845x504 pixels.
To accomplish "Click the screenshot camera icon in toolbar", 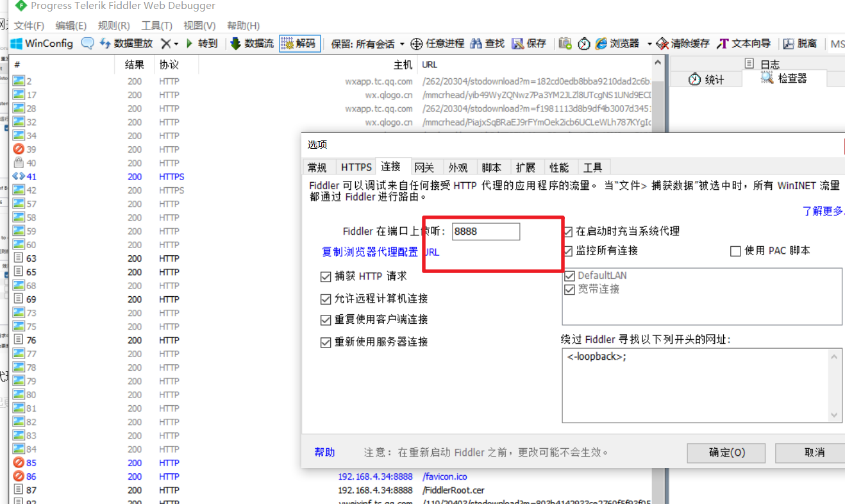I will (x=565, y=44).
